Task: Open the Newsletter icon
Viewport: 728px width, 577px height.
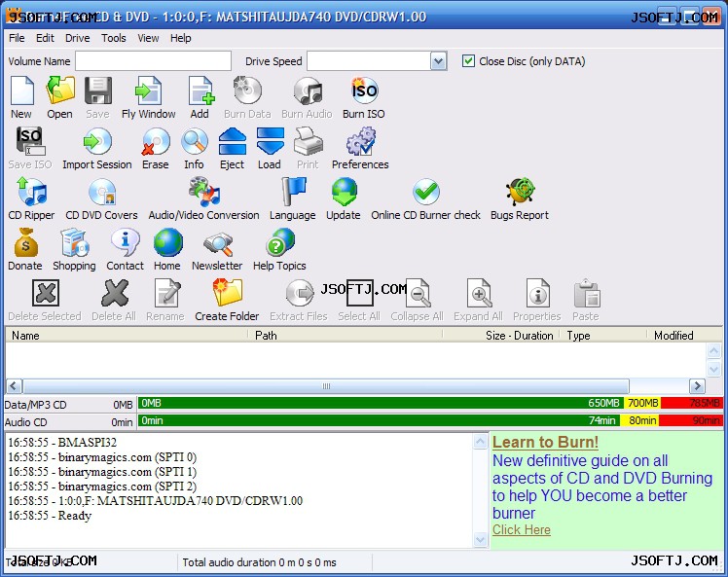Action: [218, 243]
